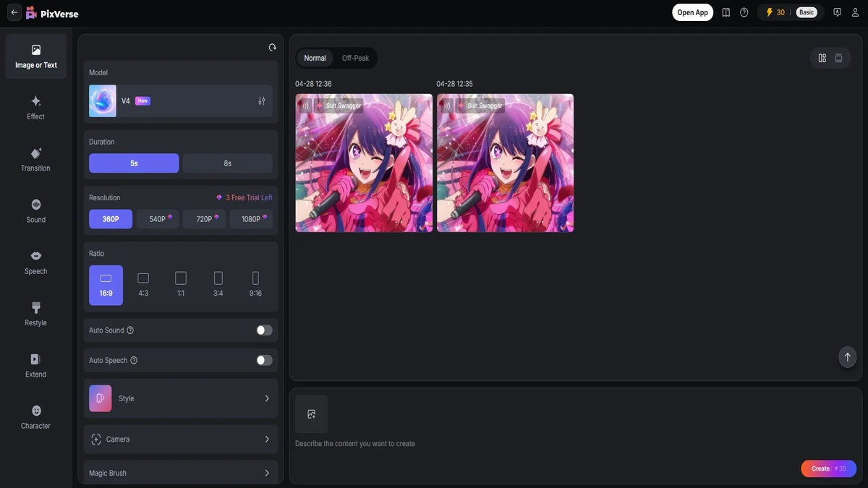Toggle the Auto Sound switch
The width and height of the screenshot is (868, 488).
click(x=265, y=330)
